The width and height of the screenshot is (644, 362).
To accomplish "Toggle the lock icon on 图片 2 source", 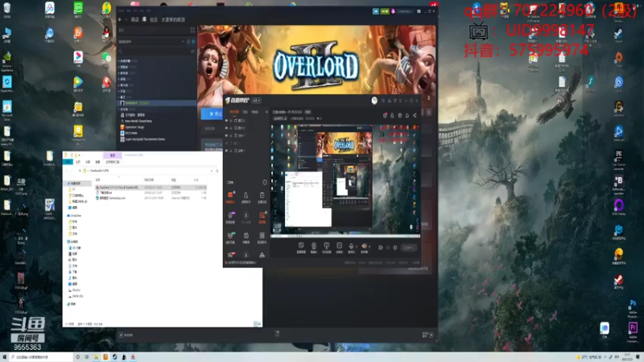I will pyautogui.click(x=231, y=128).
